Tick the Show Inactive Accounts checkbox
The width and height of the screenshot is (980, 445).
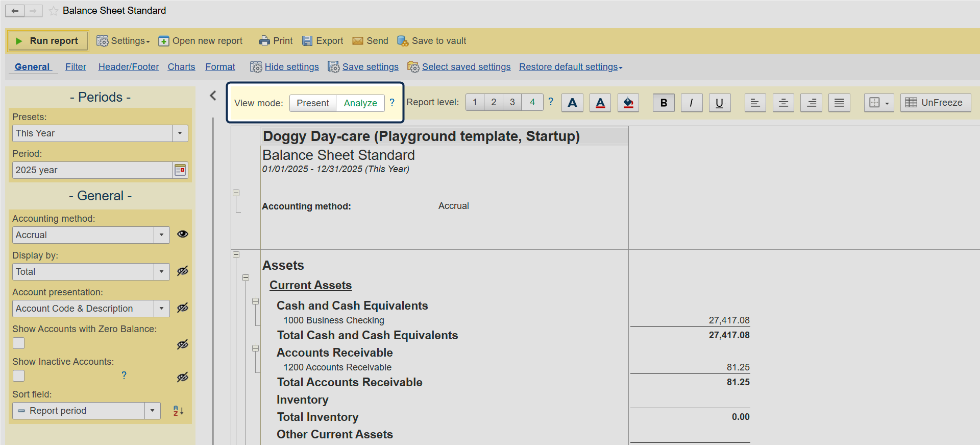[19, 376]
